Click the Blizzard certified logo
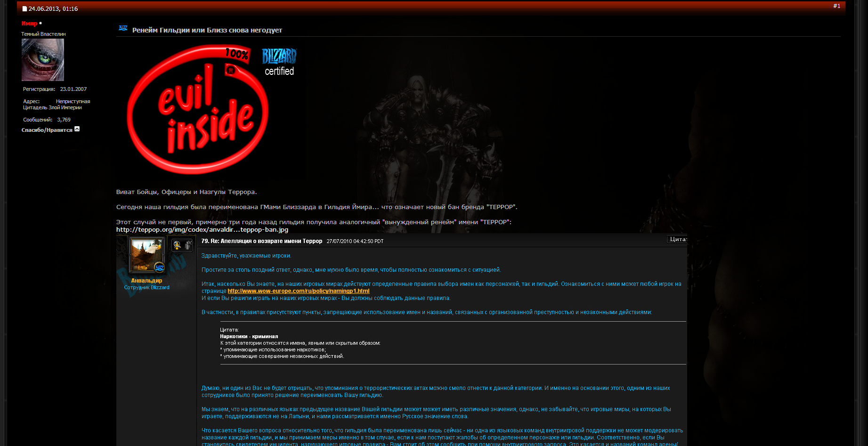The image size is (868, 446). 279,62
